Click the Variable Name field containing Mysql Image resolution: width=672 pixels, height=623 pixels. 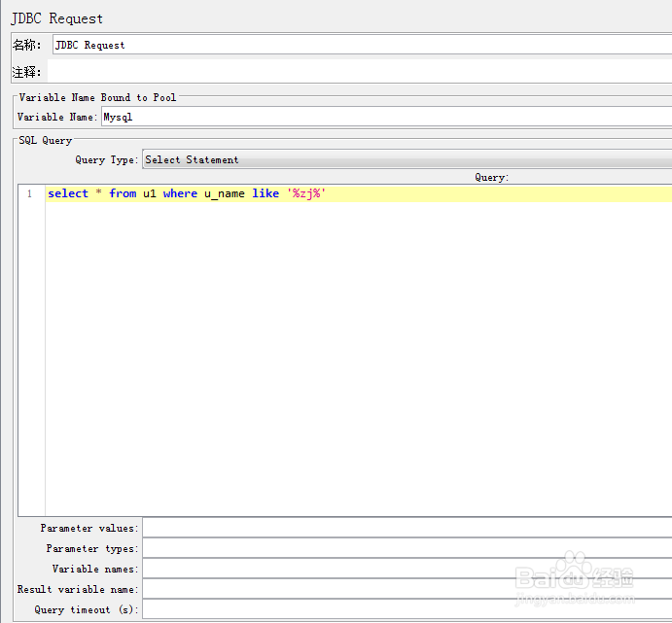tap(387, 117)
